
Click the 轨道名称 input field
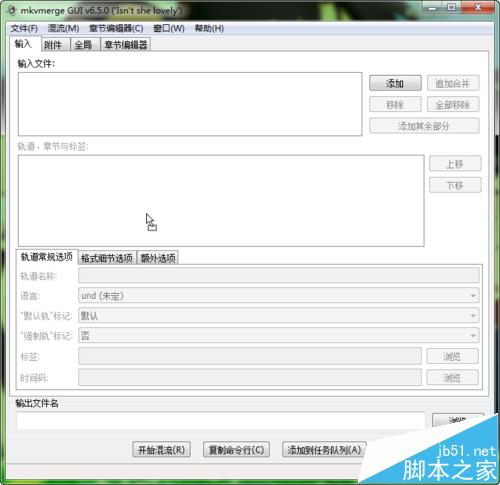coord(279,276)
